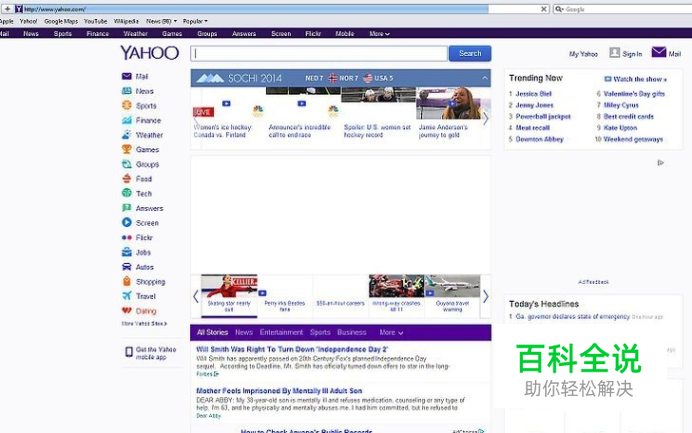Click the Search button
This screenshot has height=433, width=692.
coord(470,53)
